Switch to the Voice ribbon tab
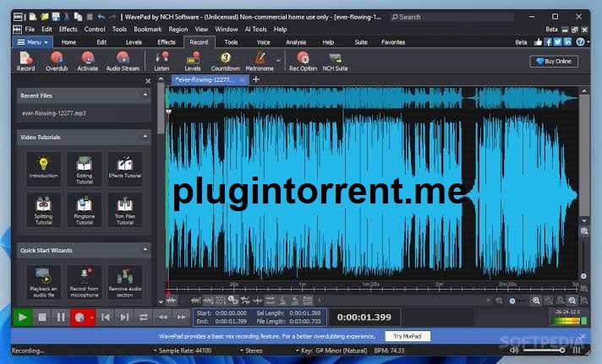 click(264, 42)
